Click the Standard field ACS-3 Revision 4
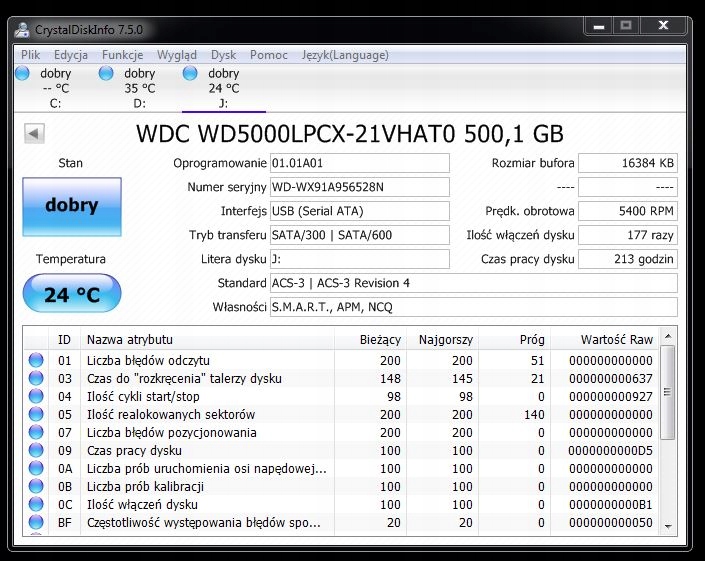The width and height of the screenshot is (705, 561). (474, 283)
